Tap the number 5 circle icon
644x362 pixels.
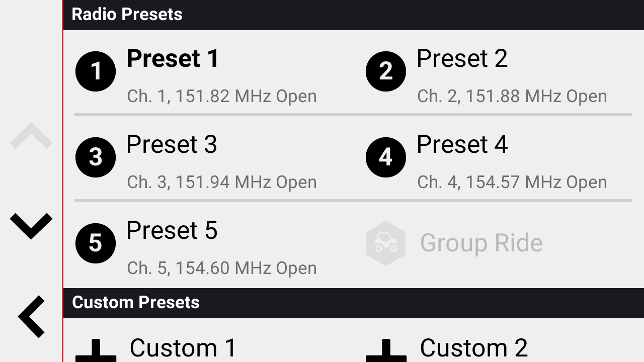point(96,243)
